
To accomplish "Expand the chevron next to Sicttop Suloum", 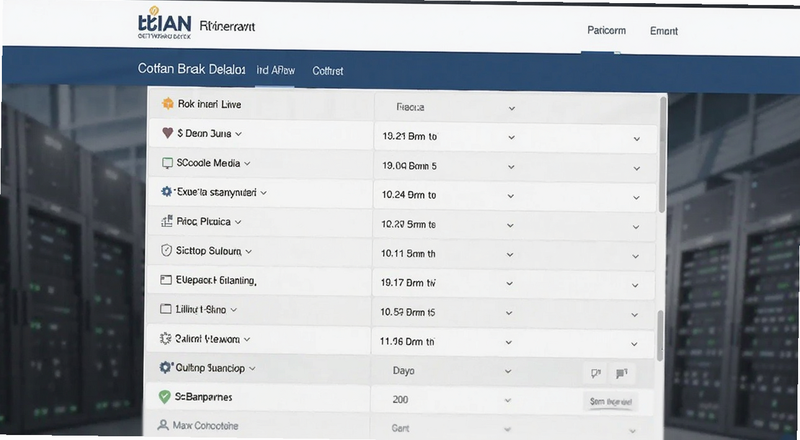I will (x=248, y=252).
